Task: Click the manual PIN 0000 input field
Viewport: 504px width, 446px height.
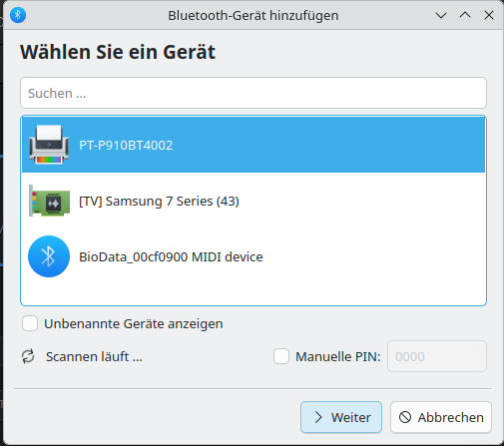Action: (437, 356)
